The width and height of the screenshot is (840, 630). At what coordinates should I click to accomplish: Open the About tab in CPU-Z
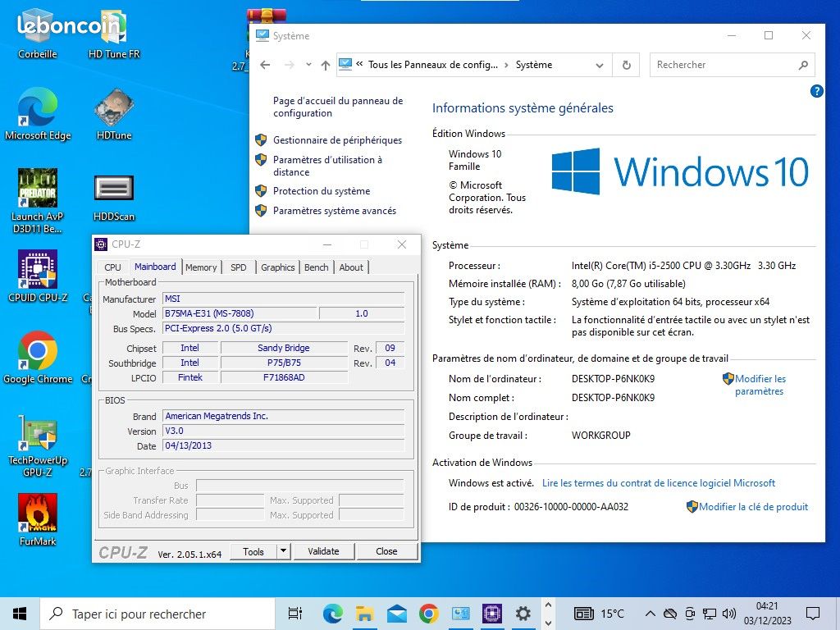[351, 267]
